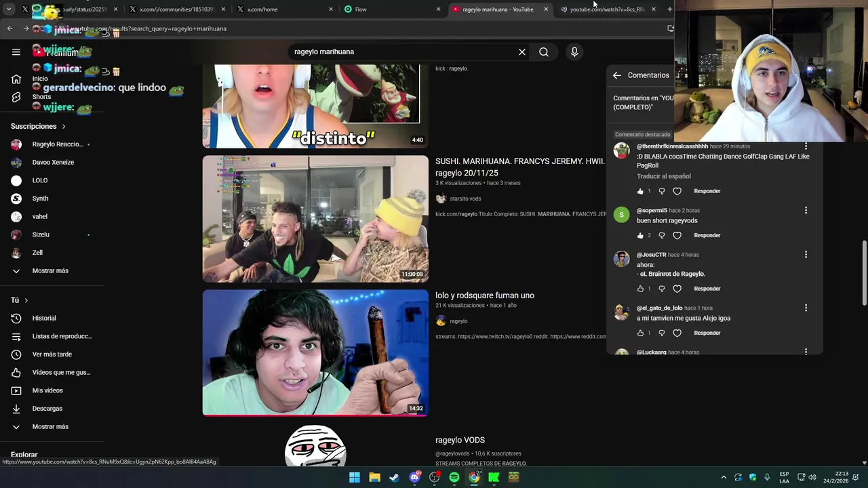Open Videos que me gustan

(51, 372)
